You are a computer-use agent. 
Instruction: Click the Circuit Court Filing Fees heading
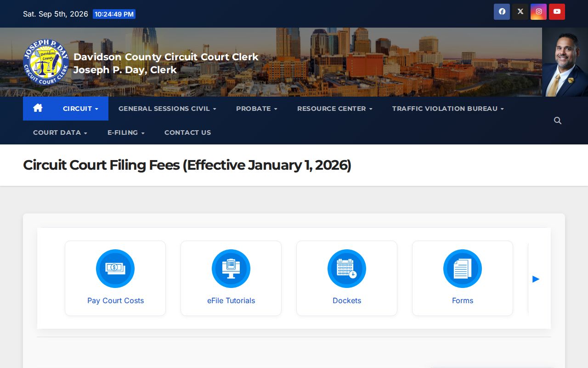coord(187,165)
